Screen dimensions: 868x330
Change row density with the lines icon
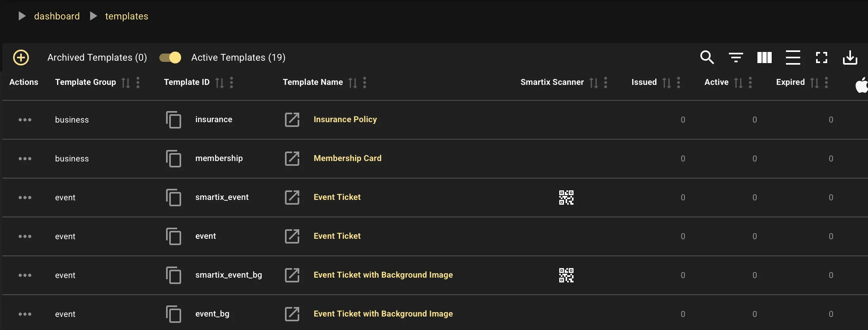point(793,58)
